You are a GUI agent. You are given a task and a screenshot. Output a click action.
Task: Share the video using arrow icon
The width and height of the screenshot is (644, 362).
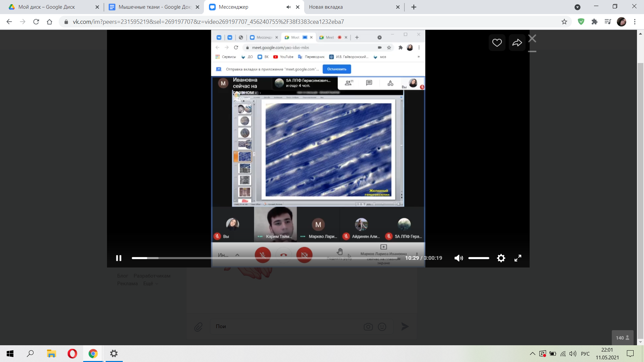(x=517, y=43)
